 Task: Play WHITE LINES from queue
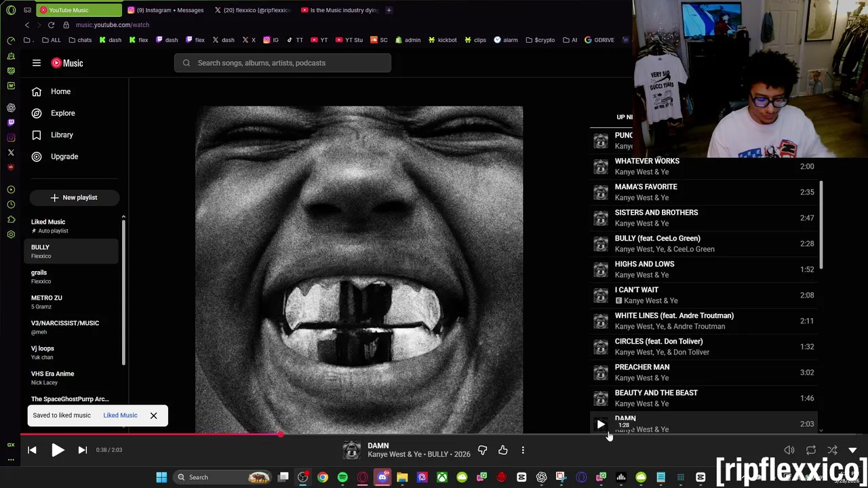coord(703,321)
